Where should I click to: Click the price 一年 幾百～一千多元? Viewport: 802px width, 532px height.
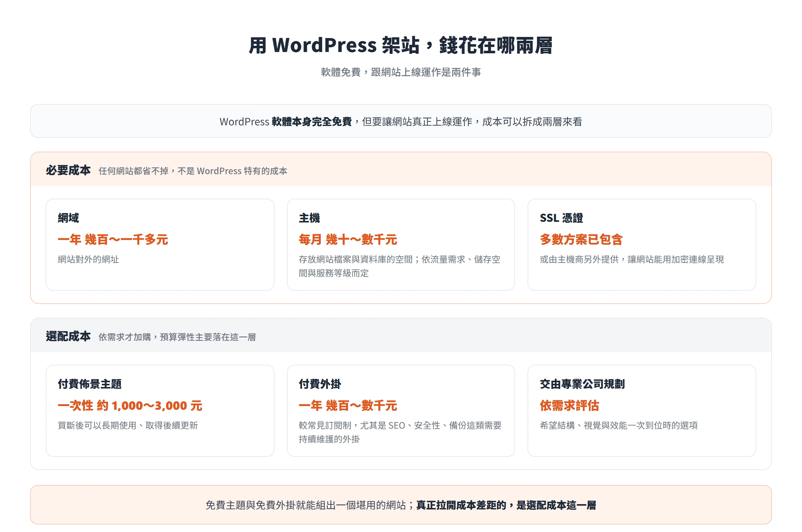(x=113, y=240)
